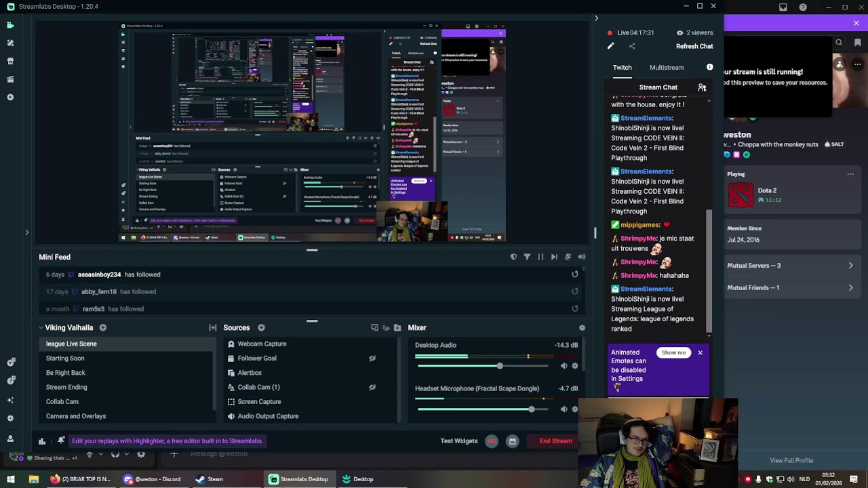Open Dota 2 activity more options
The image size is (868, 488).
coord(850,174)
